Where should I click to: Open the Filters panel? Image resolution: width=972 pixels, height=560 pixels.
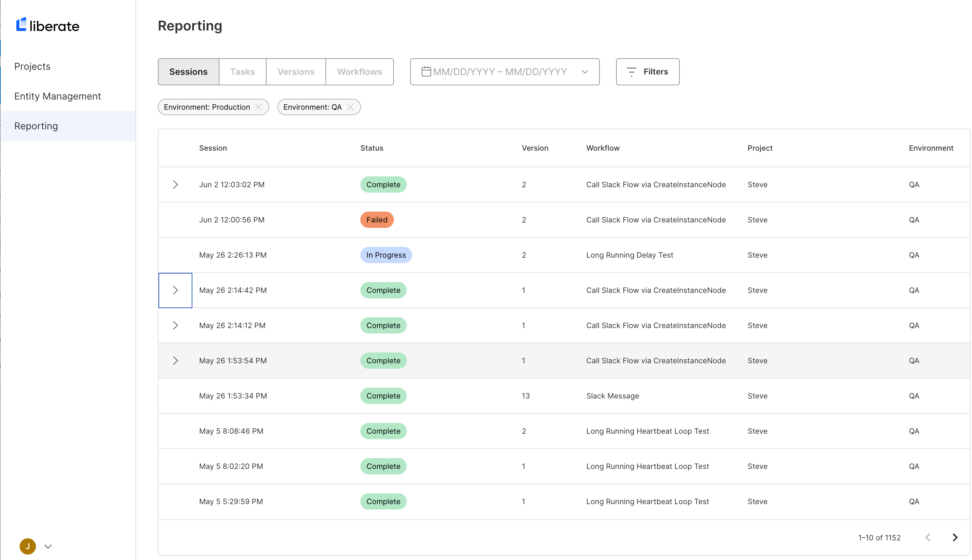tap(647, 71)
